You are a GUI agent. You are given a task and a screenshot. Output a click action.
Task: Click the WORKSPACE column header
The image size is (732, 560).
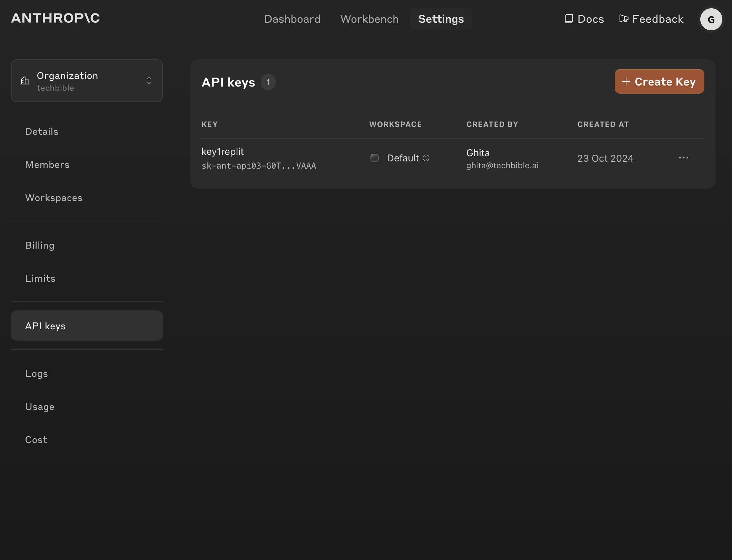(396, 124)
